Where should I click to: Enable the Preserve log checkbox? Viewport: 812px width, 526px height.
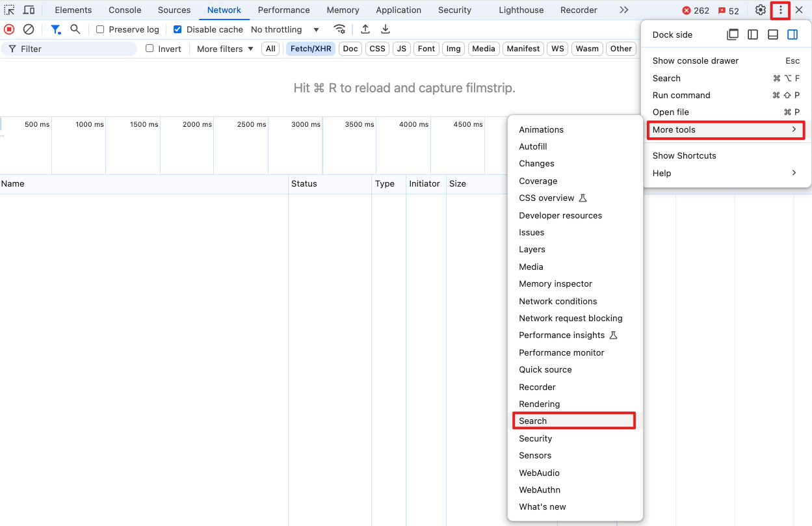(100, 30)
